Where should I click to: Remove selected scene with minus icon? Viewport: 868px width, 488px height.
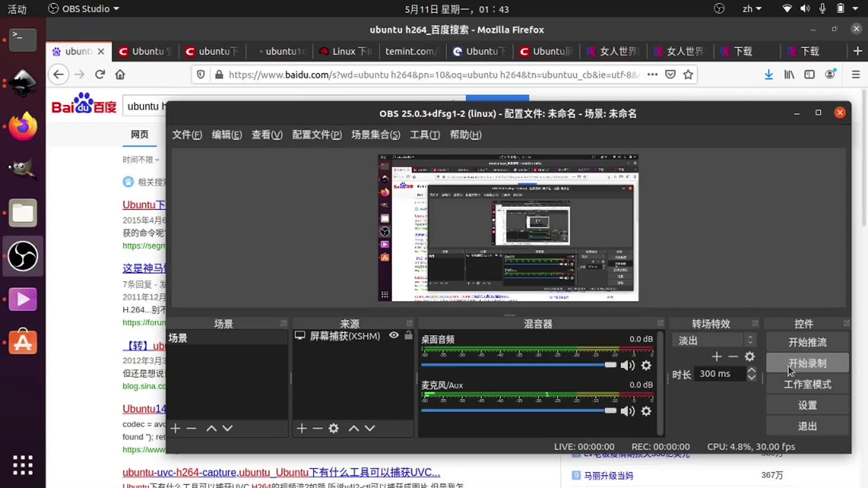(x=191, y=428)
